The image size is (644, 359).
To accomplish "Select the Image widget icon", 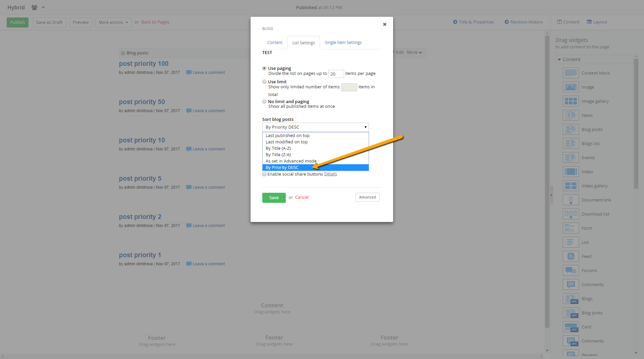I will coord(571,87).
